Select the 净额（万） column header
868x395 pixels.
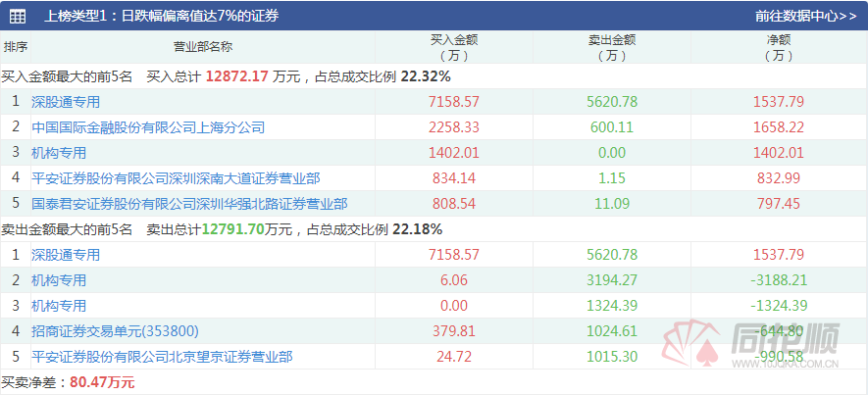point(779,48)
